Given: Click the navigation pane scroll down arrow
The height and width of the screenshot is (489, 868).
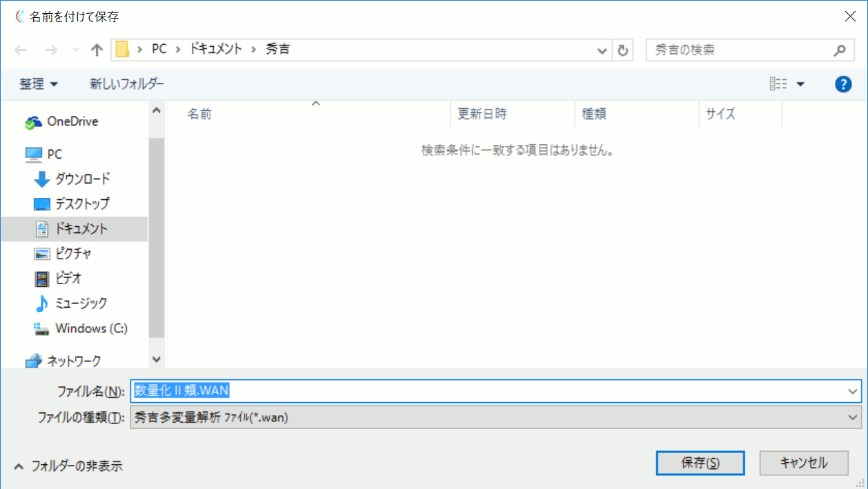Looking at the screenshot, I should (x=156, y=360).
